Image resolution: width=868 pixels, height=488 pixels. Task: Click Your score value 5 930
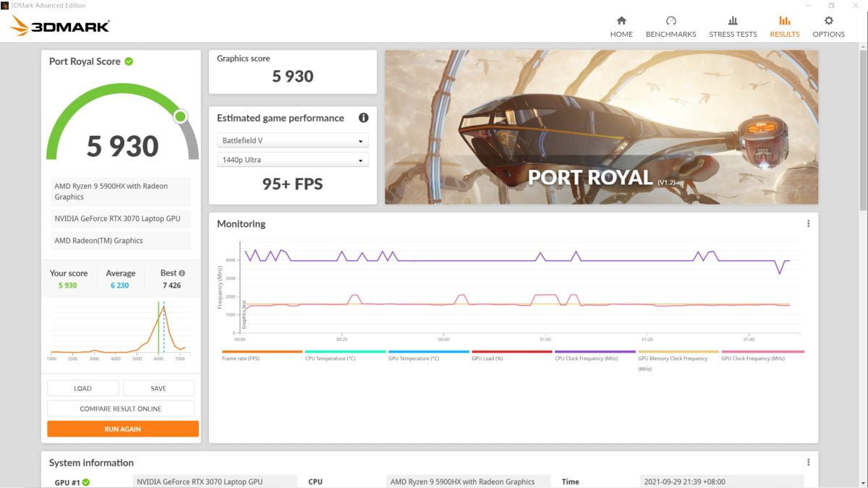(x=68, y=286)
